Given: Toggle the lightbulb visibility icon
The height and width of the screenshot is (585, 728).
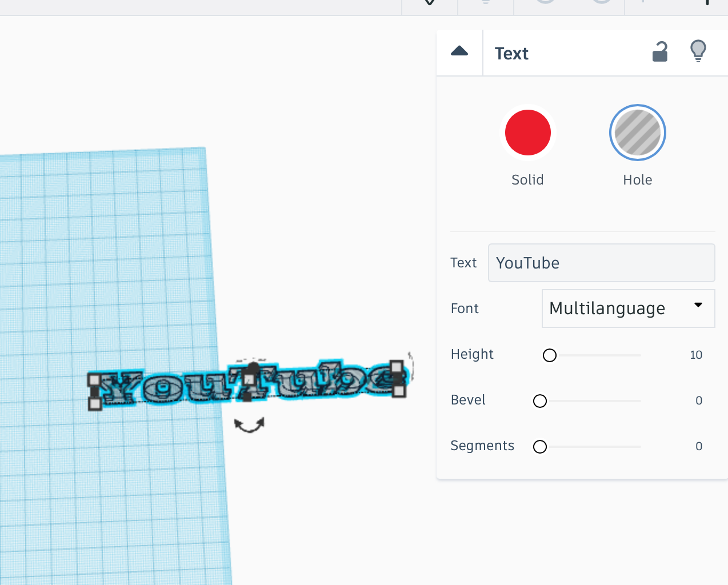Looking at the screenshot, I should 698,51.
